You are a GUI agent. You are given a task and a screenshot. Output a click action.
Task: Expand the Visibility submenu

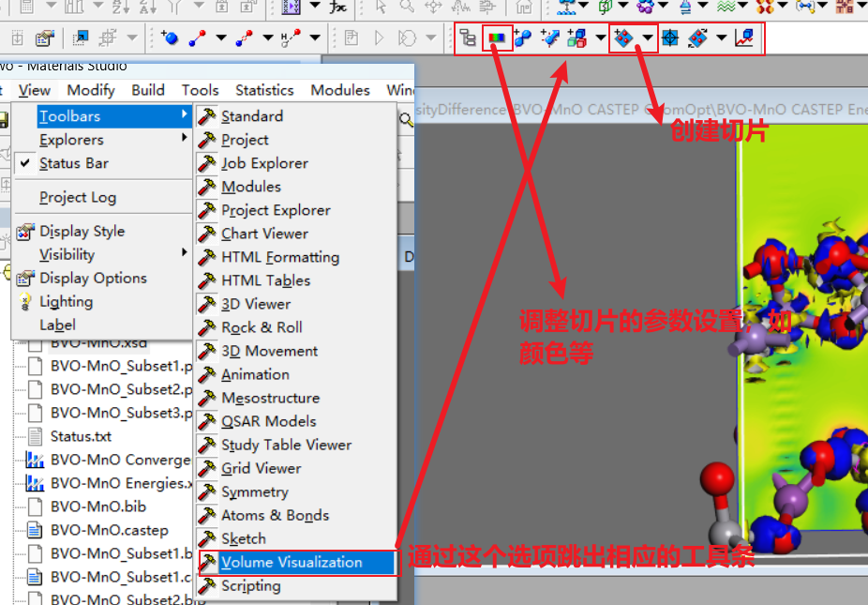click(101, 254)
